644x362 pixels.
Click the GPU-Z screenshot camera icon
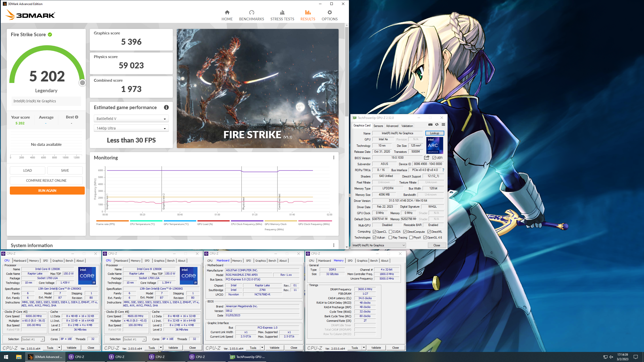(430, 124)
